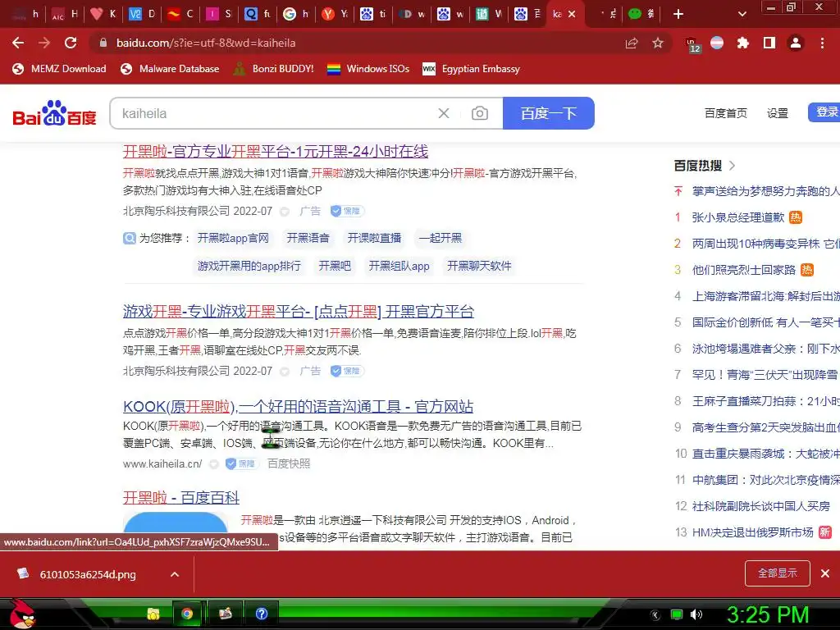Switch to the red heart tab

pos(103,14)
